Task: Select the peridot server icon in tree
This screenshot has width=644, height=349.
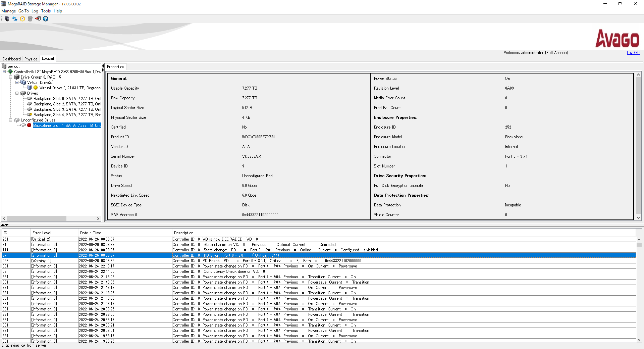Action: 4,66
